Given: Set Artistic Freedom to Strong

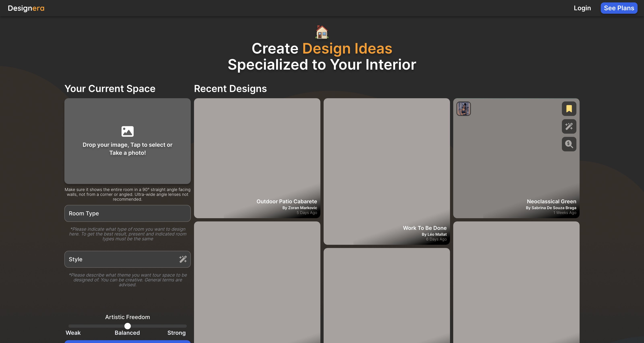Looking at the screenshot, I should tap(176, 333).
